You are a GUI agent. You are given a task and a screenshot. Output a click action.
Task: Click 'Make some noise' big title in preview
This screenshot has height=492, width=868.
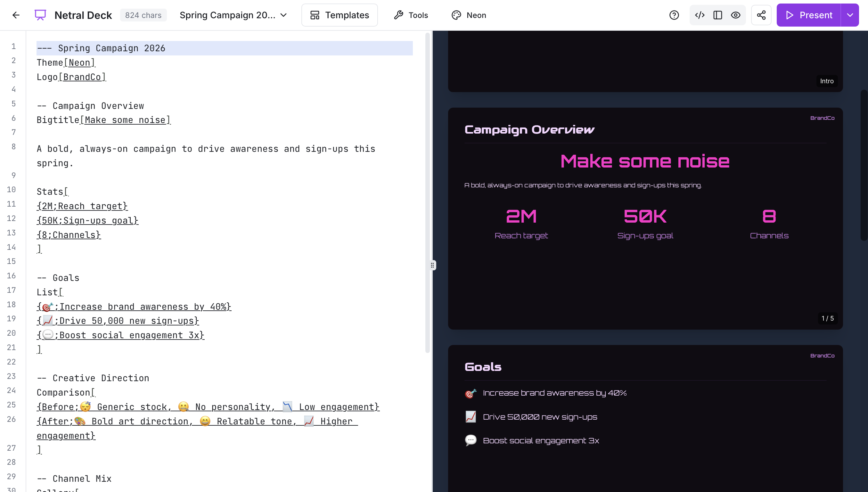645,161
